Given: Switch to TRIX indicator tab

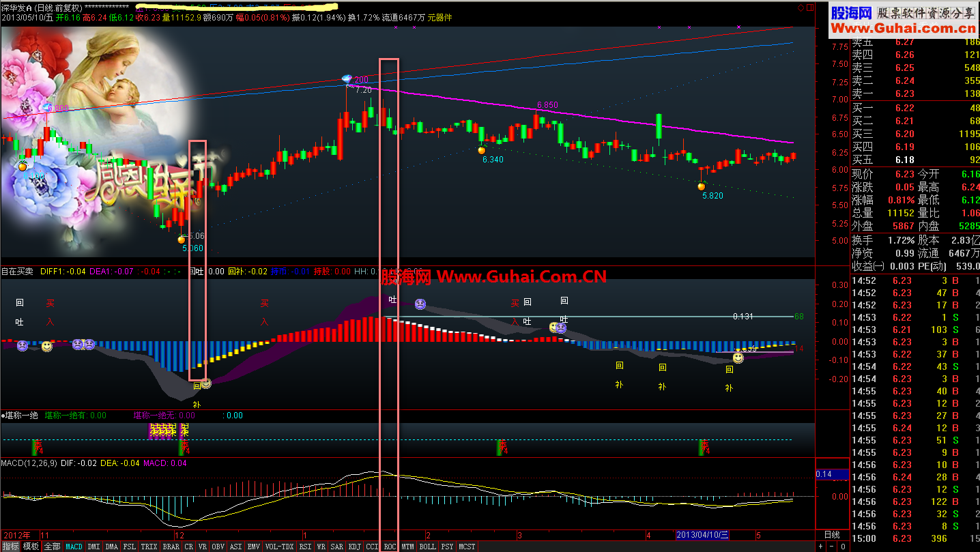Looking at the screenshot, I should 149,547.
